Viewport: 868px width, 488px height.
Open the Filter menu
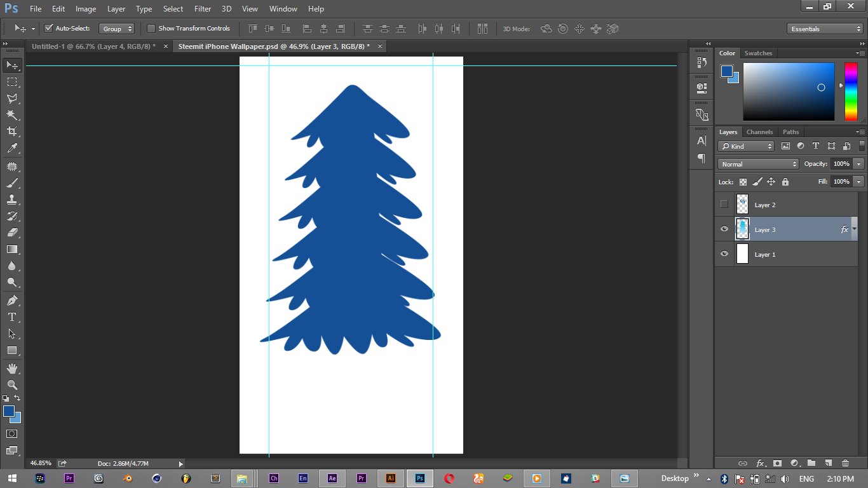point(203,9)
